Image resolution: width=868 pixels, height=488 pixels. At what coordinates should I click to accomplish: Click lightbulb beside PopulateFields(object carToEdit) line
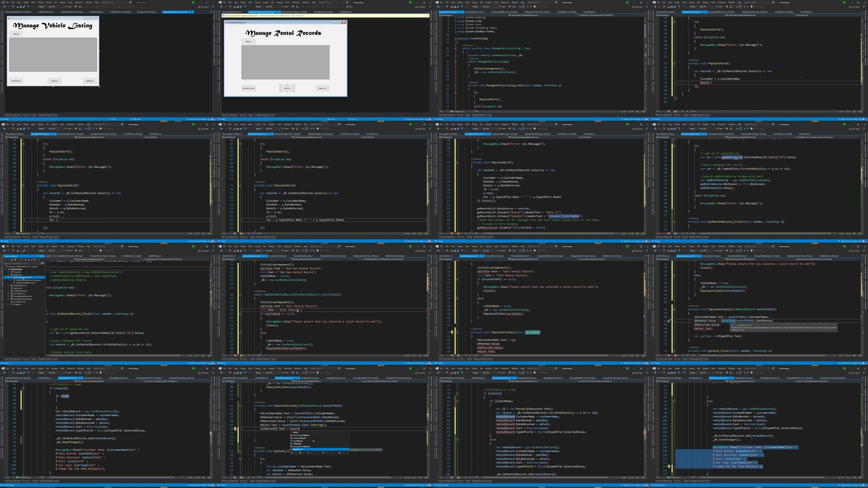(452, 332)
